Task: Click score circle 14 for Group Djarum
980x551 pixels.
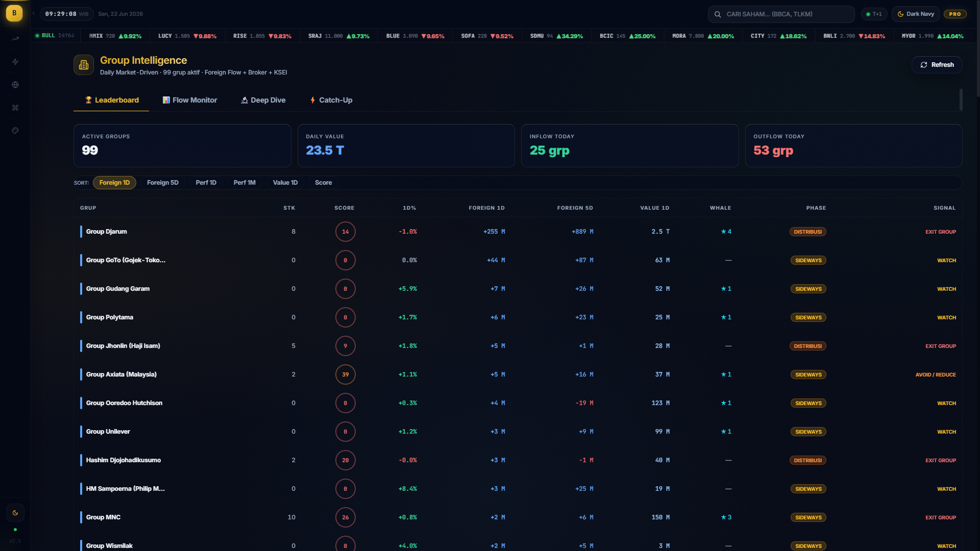Action: (x=346, y=232)
